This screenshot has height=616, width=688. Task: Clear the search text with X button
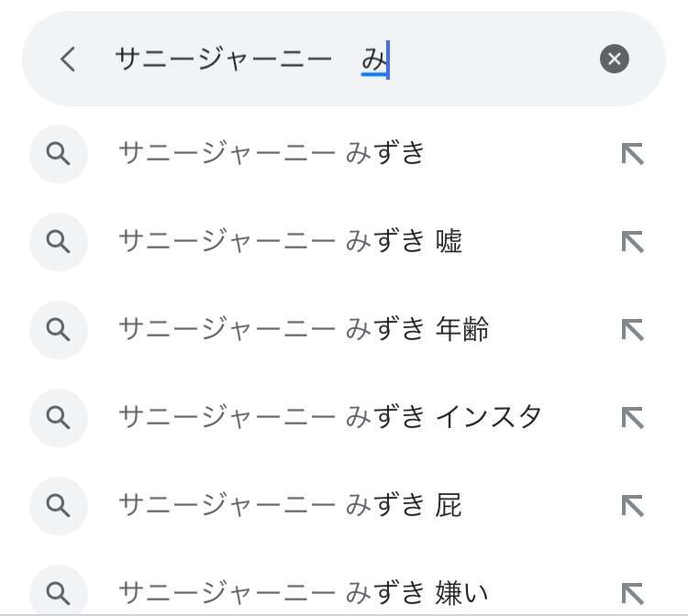(614, 59)
